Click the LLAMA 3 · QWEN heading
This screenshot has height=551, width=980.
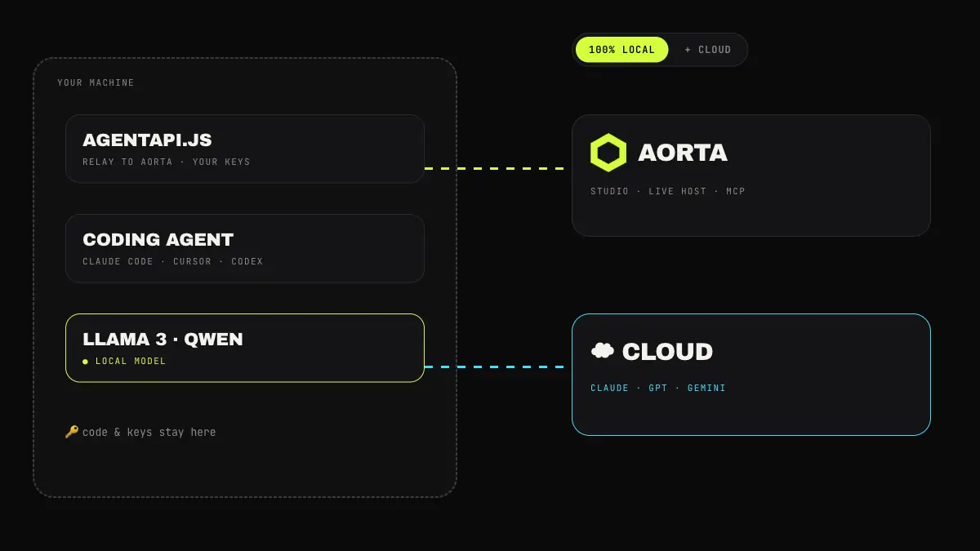(x=163, y=340)
